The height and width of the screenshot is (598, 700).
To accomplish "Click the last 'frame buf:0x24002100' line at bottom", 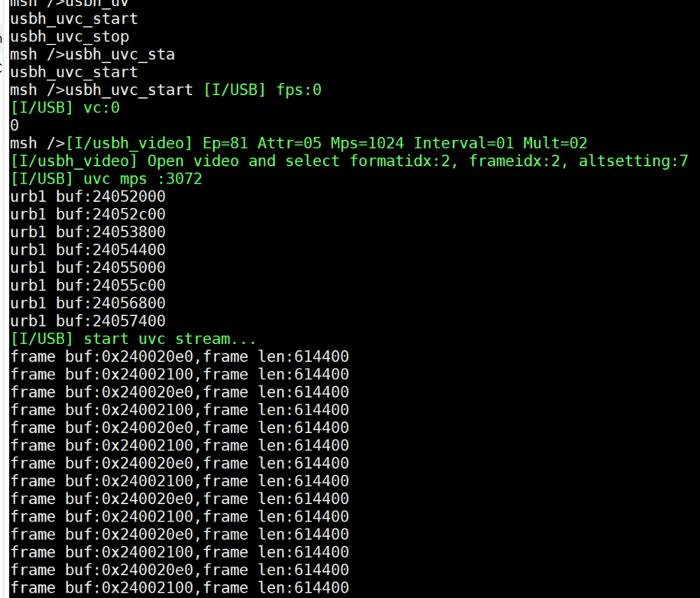I will pos(180,587).
